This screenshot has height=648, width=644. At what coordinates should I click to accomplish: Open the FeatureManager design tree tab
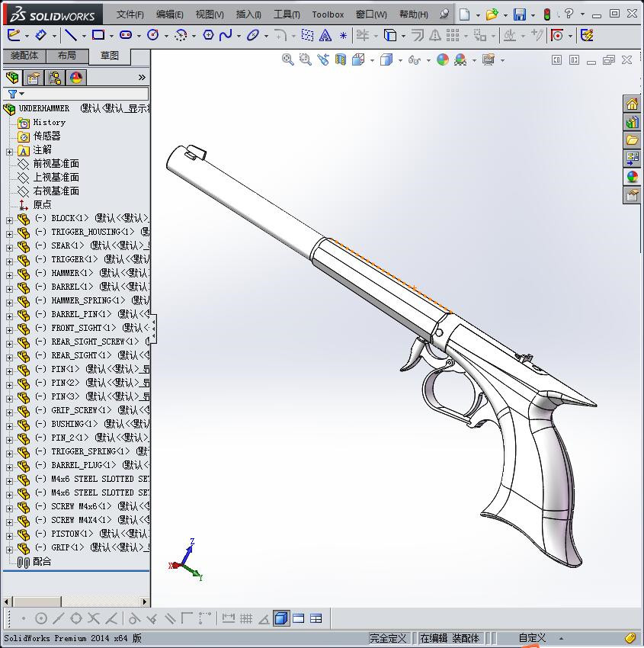[12, 77]
